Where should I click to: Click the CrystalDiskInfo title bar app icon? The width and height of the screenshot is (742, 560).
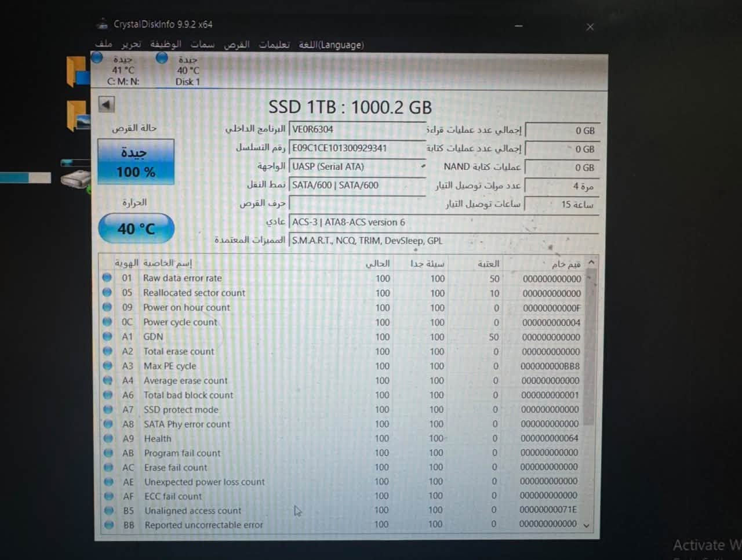pos(103,24)
